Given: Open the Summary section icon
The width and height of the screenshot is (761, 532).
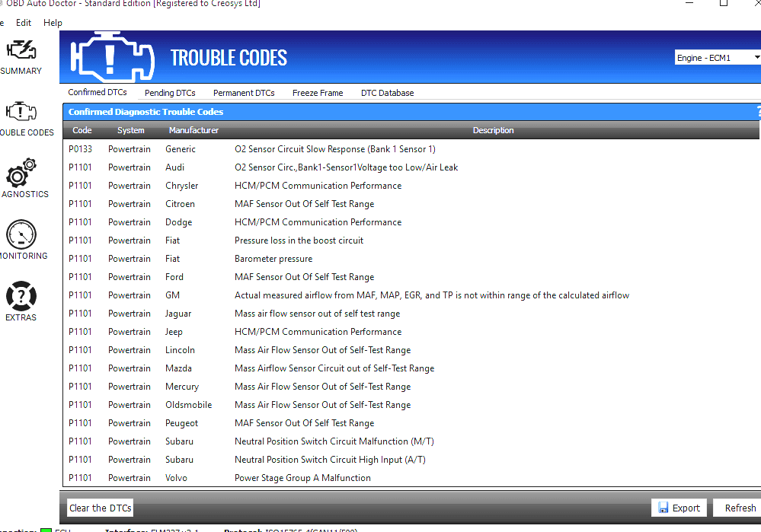Looking at the screenshot, I should tap(21, 50).
